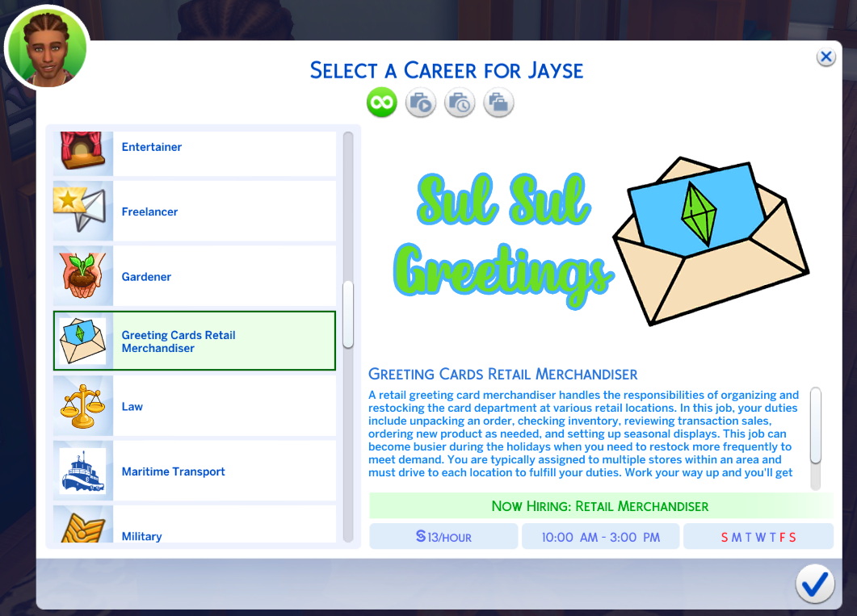Click the Maritime Transport ship icon
The image size is (857, 616).
[x=82, y=471]
